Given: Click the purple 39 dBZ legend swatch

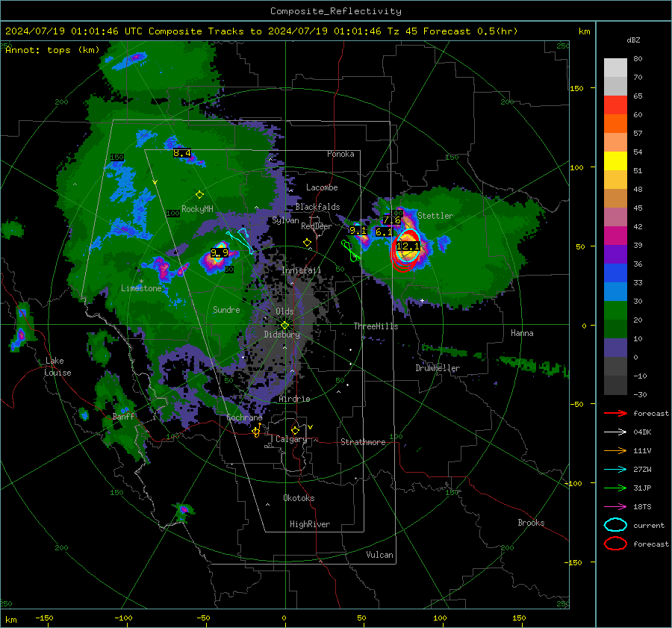Looking at the screenshot, I should (615, 254).
